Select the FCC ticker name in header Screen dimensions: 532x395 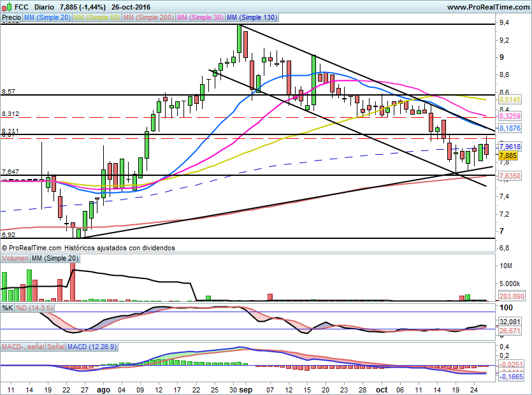(22, 7)
